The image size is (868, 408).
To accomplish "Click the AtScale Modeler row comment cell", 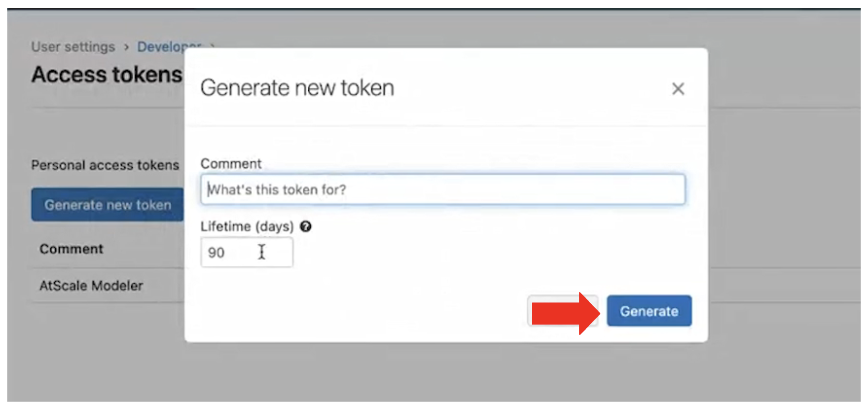I will click(91, 286).
